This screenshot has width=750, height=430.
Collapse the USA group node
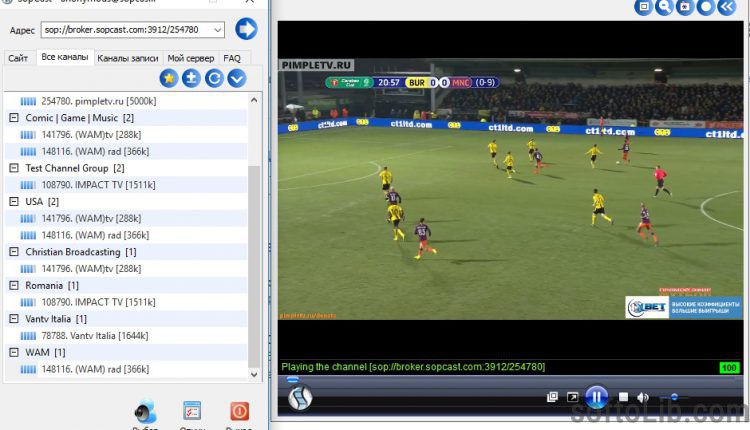[x=14, y=201]
